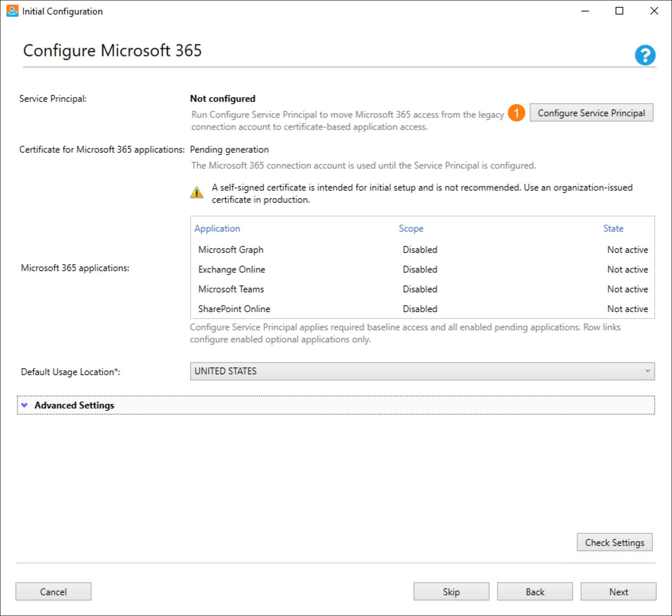Select the SharePoint Online row
Screen dimensions: 672x616
coord(422,309)
